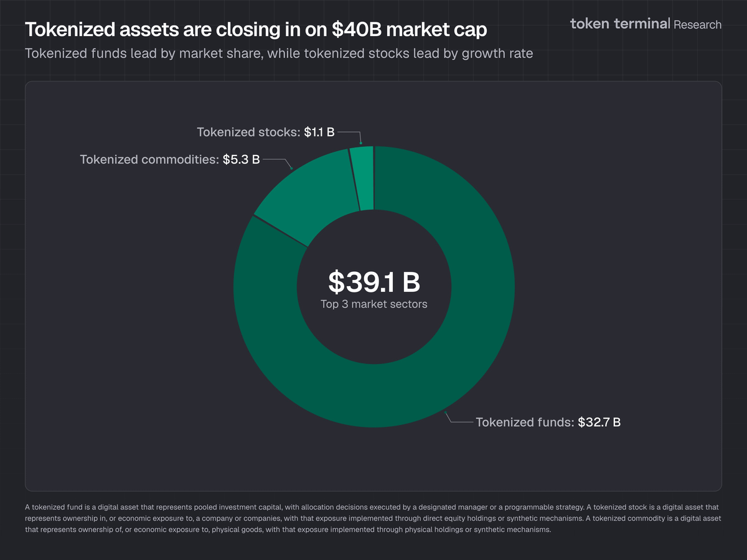Toggle the Tokenized stocks series via its label
The height and width of the screenshot is (560, 747).
(266, 132)
